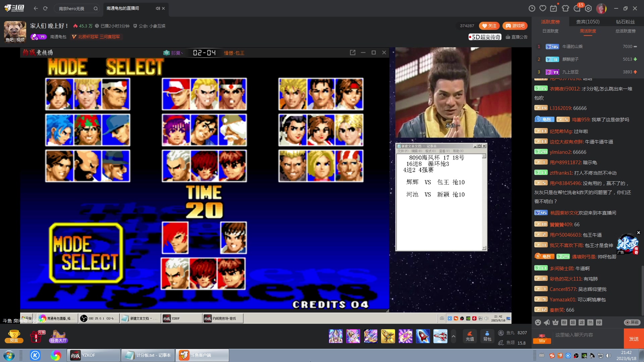Switch to 钻石粉丝 tab
Viewport: 644px width, 362px height.
[x=625, y=22]
